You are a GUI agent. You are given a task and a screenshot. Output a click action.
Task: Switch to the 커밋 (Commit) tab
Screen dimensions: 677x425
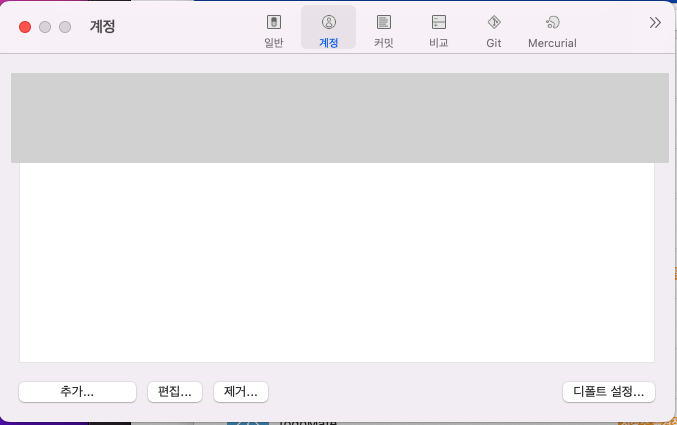coord(383,30)
